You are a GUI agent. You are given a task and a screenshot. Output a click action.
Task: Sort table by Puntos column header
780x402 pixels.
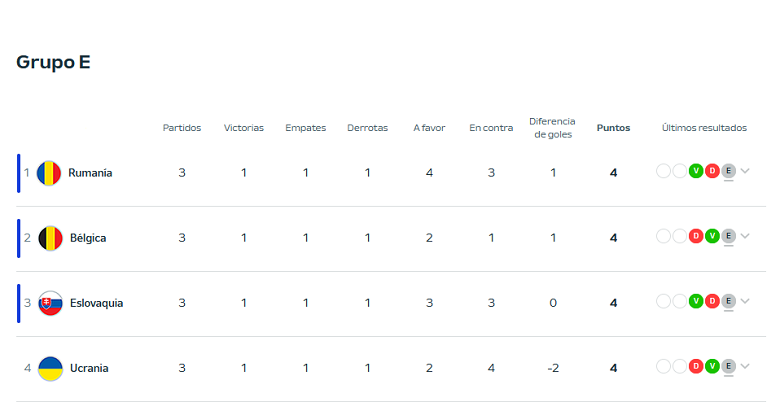tap(613, 128)
